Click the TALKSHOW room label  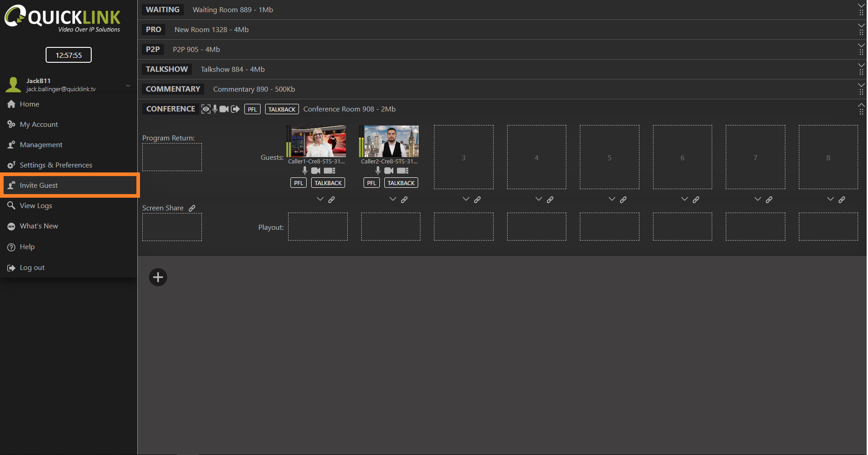click(x=167, y=69)
